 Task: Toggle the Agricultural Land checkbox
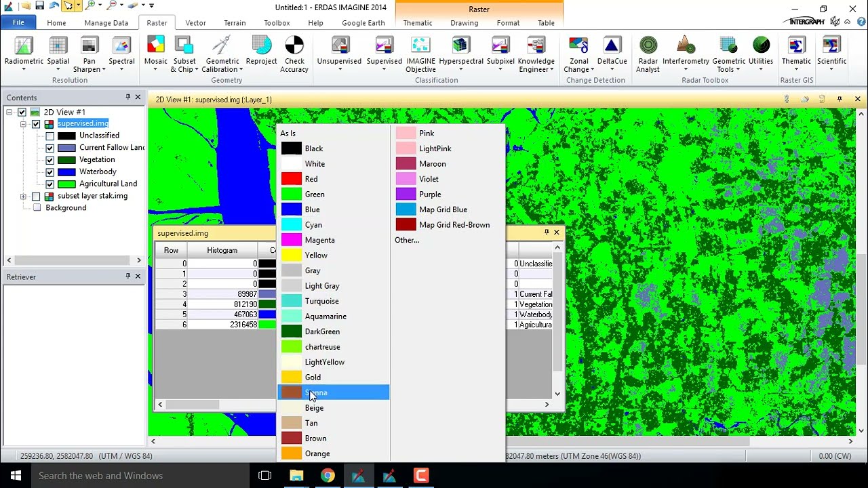coord(50,184)
